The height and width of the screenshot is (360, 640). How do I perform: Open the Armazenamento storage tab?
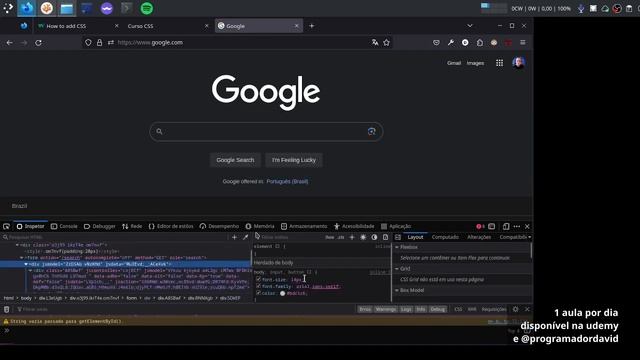(304, 227)
